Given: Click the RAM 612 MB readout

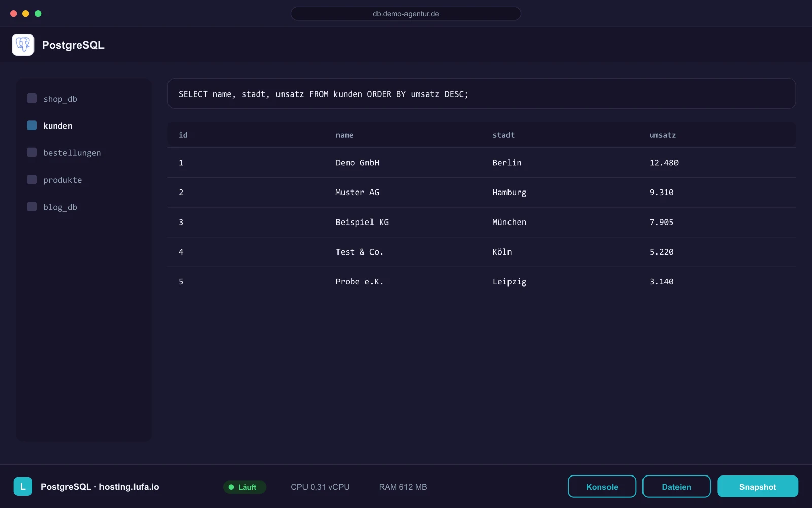Looking at the screenshot, I should (x=403, y=487).
